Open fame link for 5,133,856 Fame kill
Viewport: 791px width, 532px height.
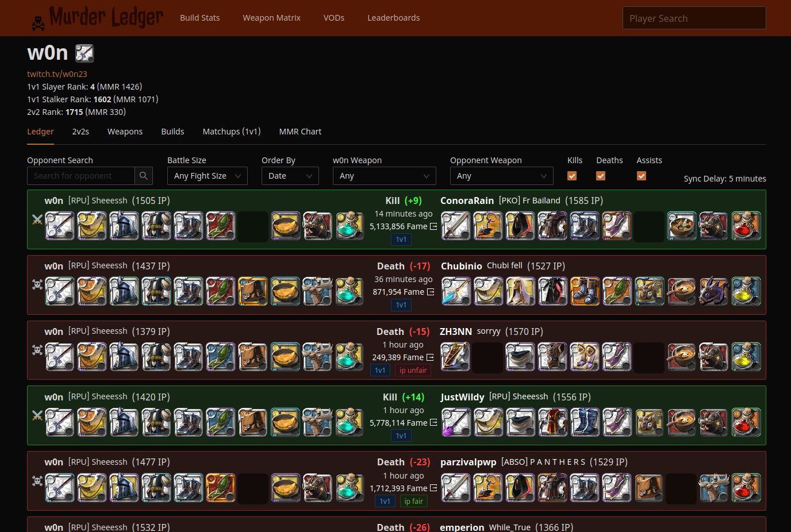[x=433, y=226]
